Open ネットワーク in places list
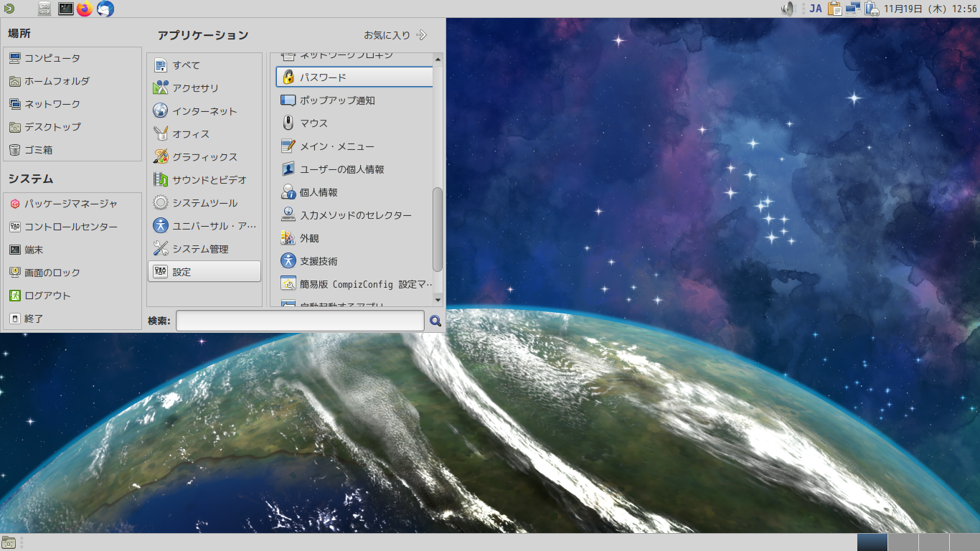 (x=72, y=104)
